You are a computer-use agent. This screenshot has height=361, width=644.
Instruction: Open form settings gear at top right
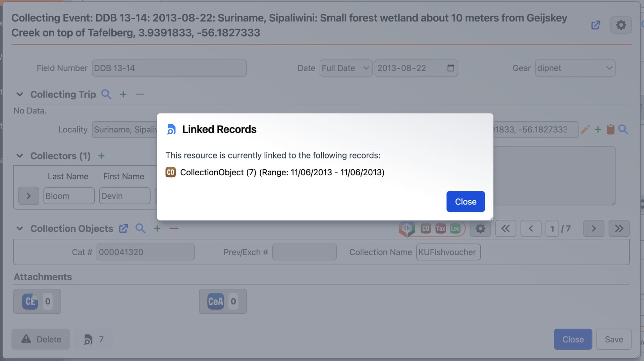click(621, 25)
